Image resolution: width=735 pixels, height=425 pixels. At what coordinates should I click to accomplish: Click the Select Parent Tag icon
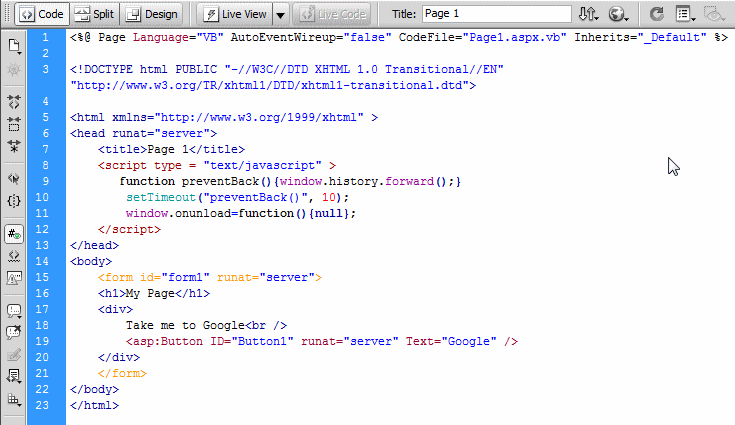(14, 179)
